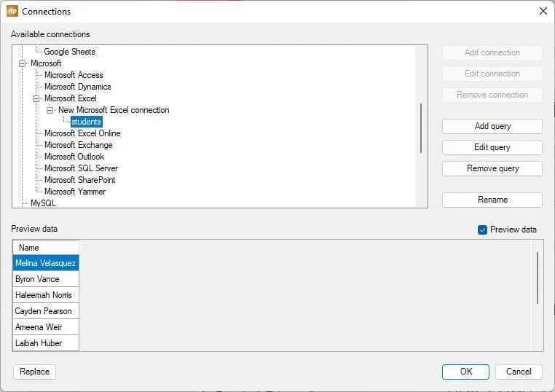Toggle the Preview data checkbox
This screenshot has height=392, width=555.
(x=482, y=230)
